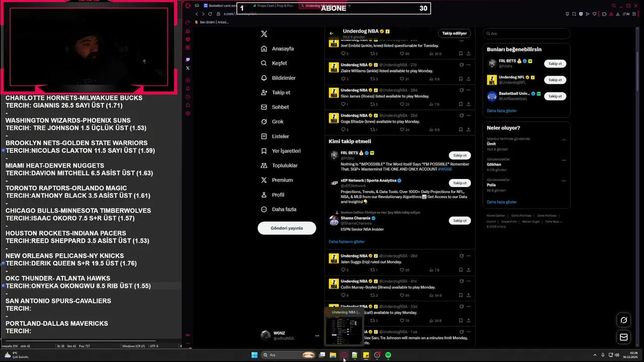The image size is (644, 362).
Task: Open Grok in sidebar
Action: coord(272,122)
